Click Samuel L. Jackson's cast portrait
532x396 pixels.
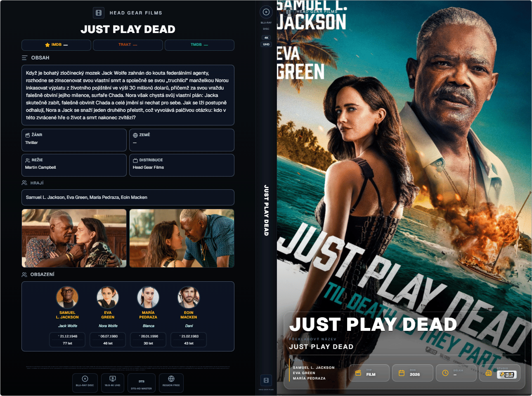pyautogui.click(x=67, y=297)
